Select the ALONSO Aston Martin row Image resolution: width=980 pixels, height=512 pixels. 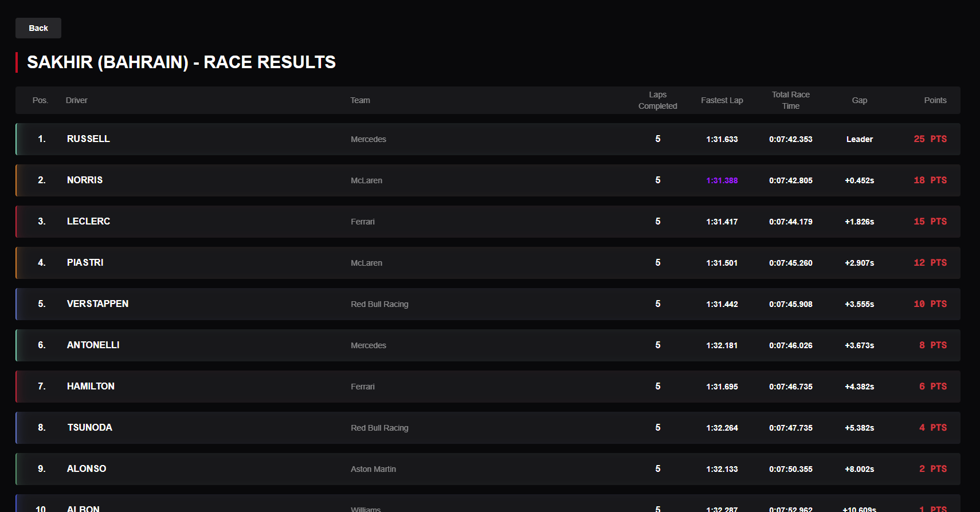click(x=488, y=469)
